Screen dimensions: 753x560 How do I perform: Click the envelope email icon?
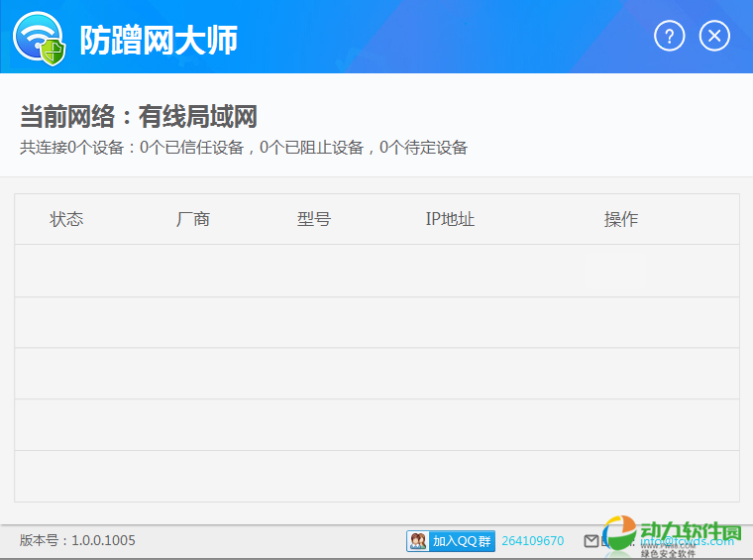(592, 541)
